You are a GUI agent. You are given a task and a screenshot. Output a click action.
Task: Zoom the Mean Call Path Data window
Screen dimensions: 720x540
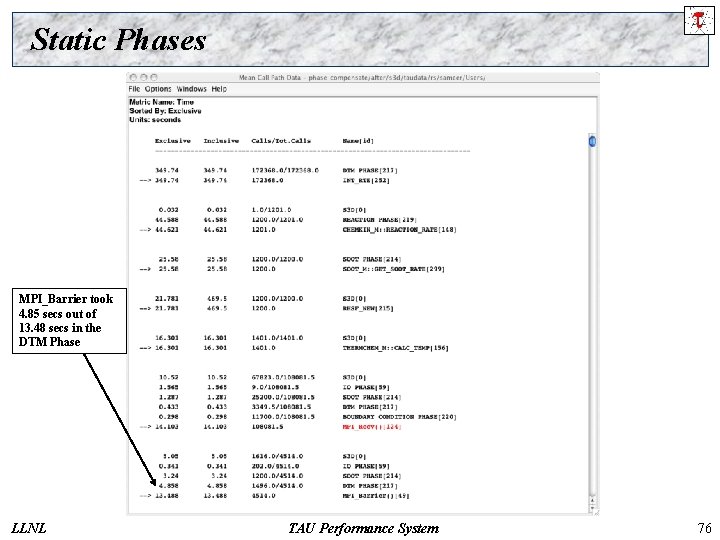coord(154,77)
